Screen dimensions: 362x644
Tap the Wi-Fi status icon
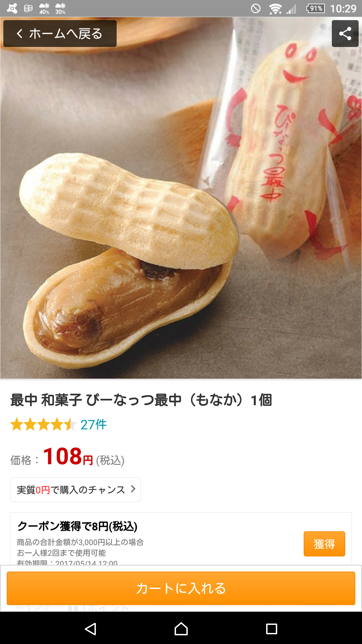[x=275, y=8]
